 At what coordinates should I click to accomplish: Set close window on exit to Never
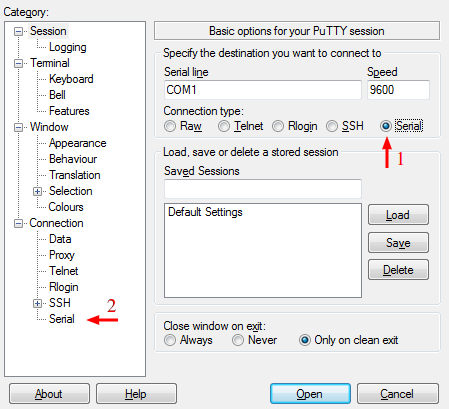click(x=238, y=340)
